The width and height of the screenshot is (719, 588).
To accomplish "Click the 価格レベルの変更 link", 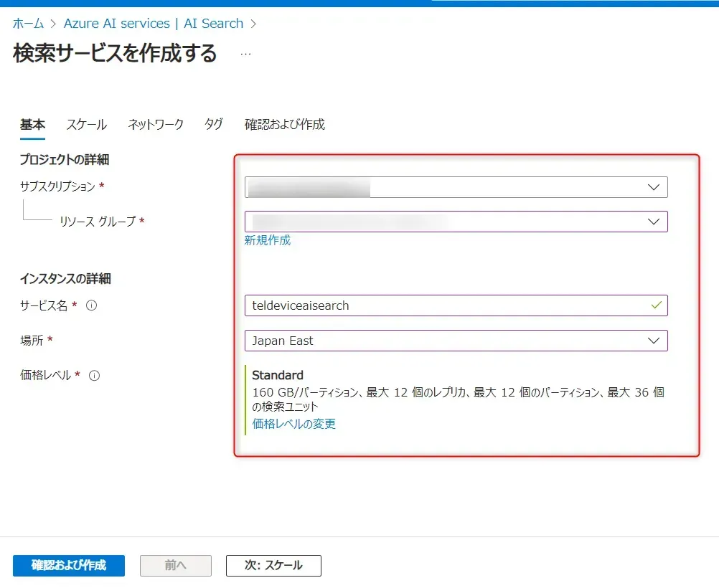I will pos(293,424).
